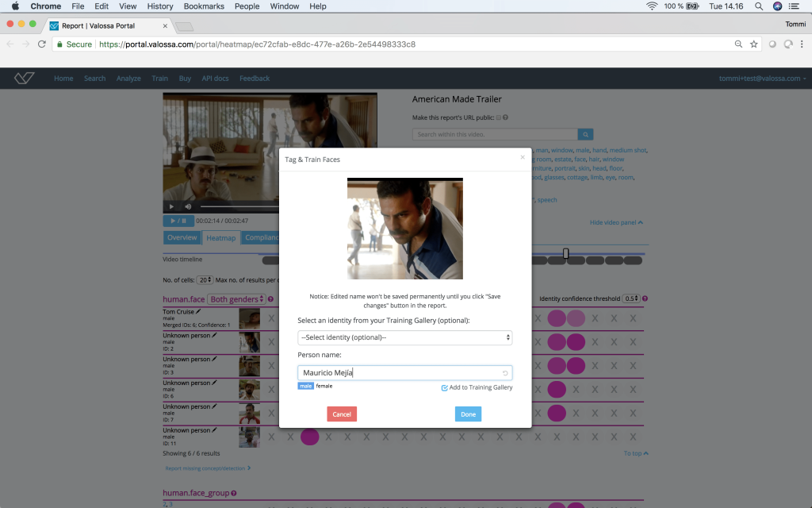Switch to the Overview tab
The width and height of the screenshot is (812, 508).
(x=182, y=237)
